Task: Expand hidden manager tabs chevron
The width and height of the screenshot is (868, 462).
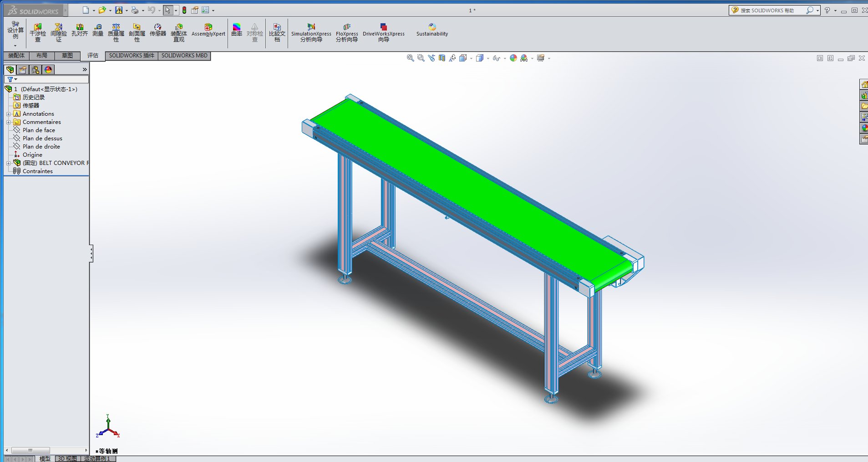Action: tap(85, 69)
